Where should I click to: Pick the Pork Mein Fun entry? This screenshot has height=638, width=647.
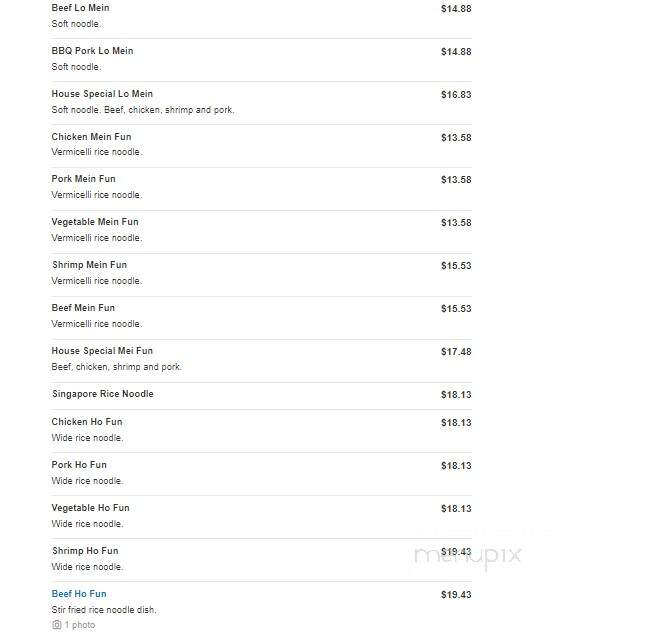point(83,179)
